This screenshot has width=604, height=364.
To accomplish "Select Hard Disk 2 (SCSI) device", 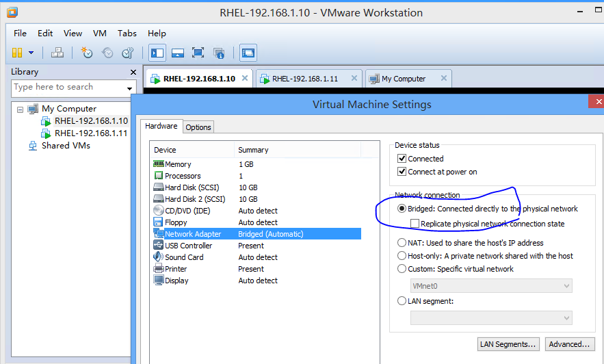I will pos(257,198).
